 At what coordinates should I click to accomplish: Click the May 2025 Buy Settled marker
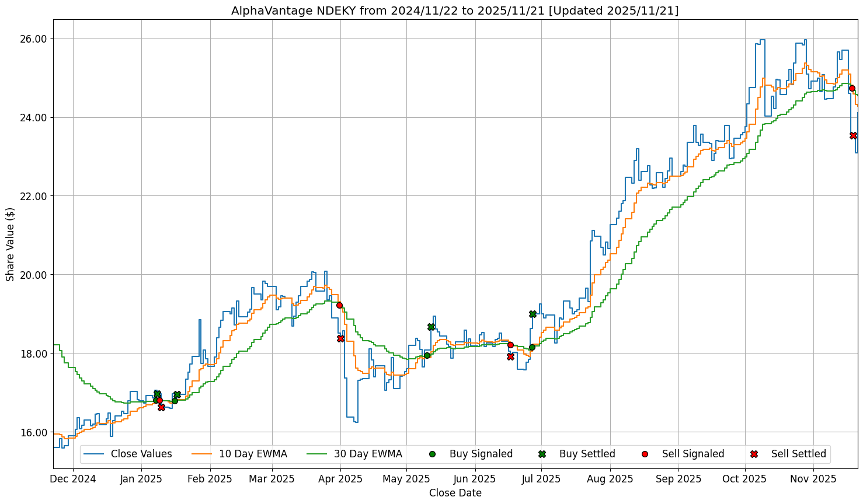point(431,327)
